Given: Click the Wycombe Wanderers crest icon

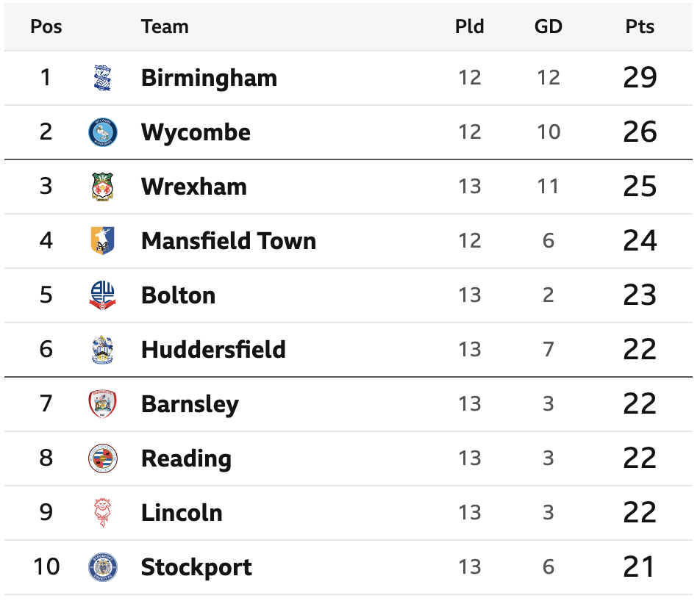Looking at the screenshot, I should coord(103,132).
